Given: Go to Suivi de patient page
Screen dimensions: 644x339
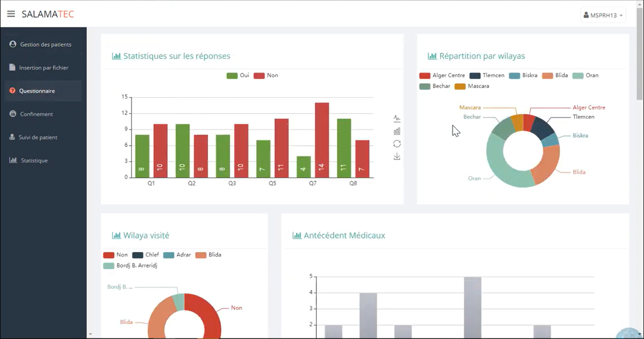Looking at the screenshot, I should [38, 138].
